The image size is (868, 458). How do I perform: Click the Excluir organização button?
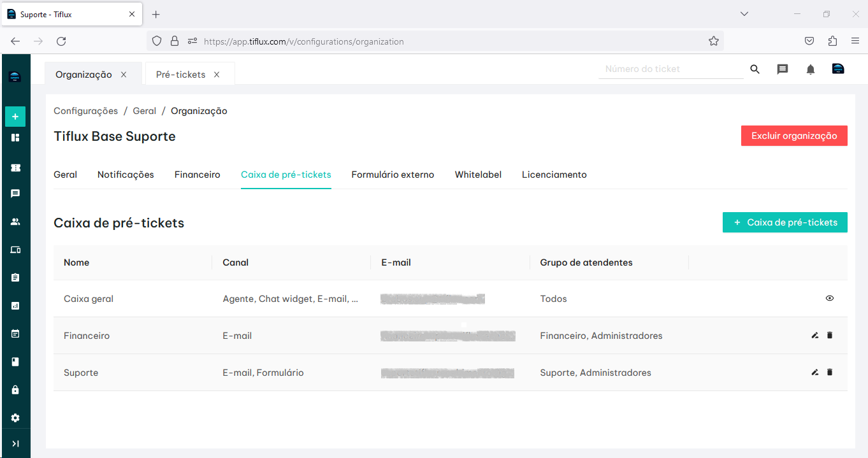click(x=793, y=136)
